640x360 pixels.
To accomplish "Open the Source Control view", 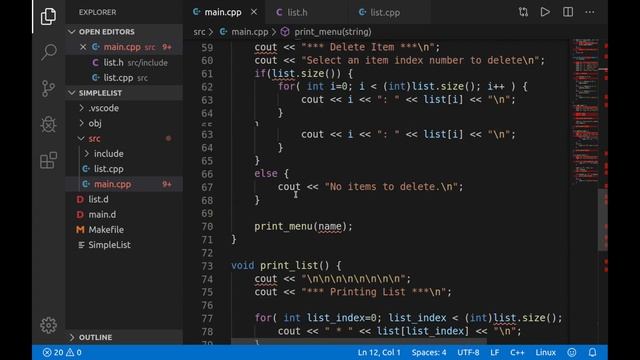I will (x=48, y=88).
